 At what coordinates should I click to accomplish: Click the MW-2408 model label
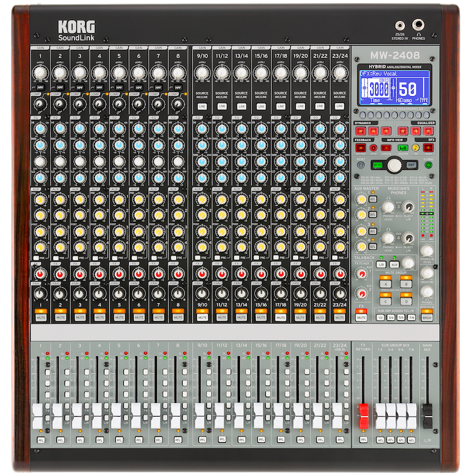coord(395,55)
